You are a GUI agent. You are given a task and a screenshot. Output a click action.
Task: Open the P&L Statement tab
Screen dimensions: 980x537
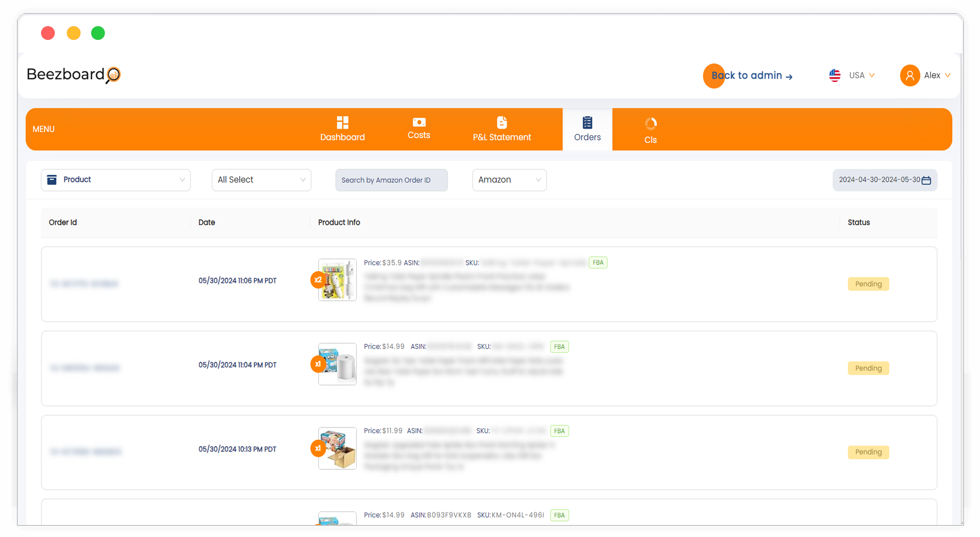[x=502, y=129]
